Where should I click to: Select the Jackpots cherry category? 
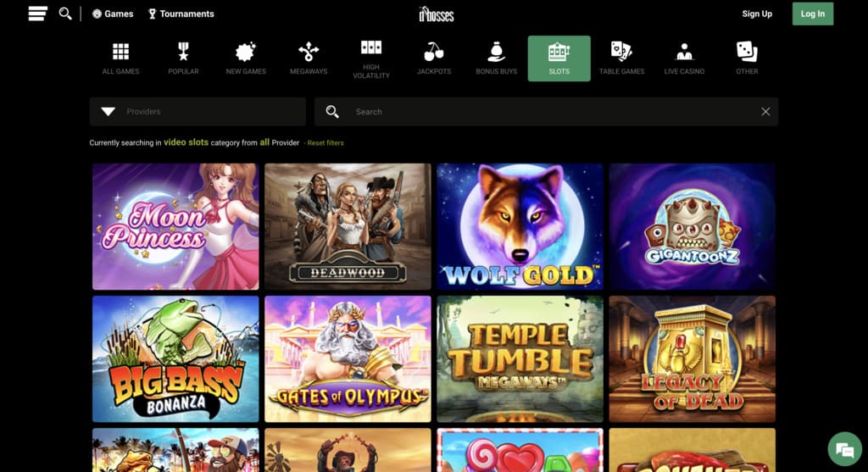(433, 58)
